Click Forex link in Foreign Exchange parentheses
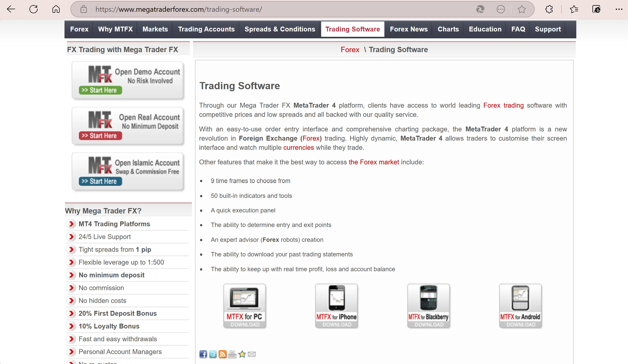Viewport: 628px width, 364px height. pyautogui.click(x=311, y=138)
